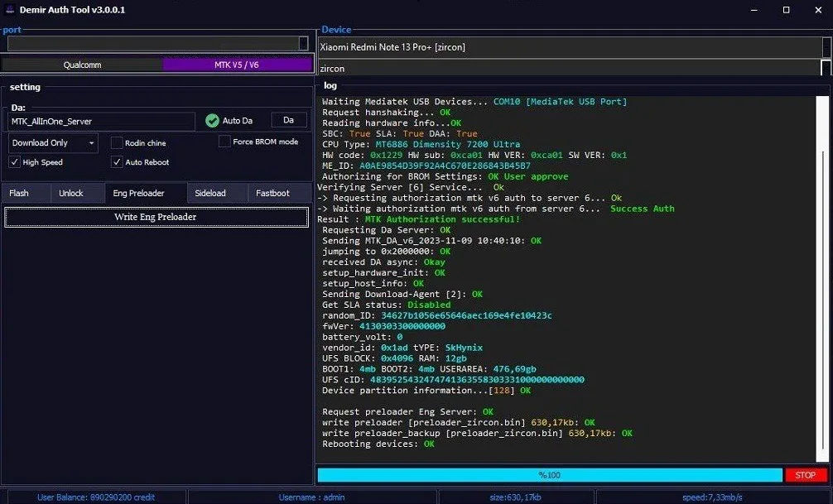
Task: Click the COM10 [MediaTek USB Port] log text
Action: [560, 102]
